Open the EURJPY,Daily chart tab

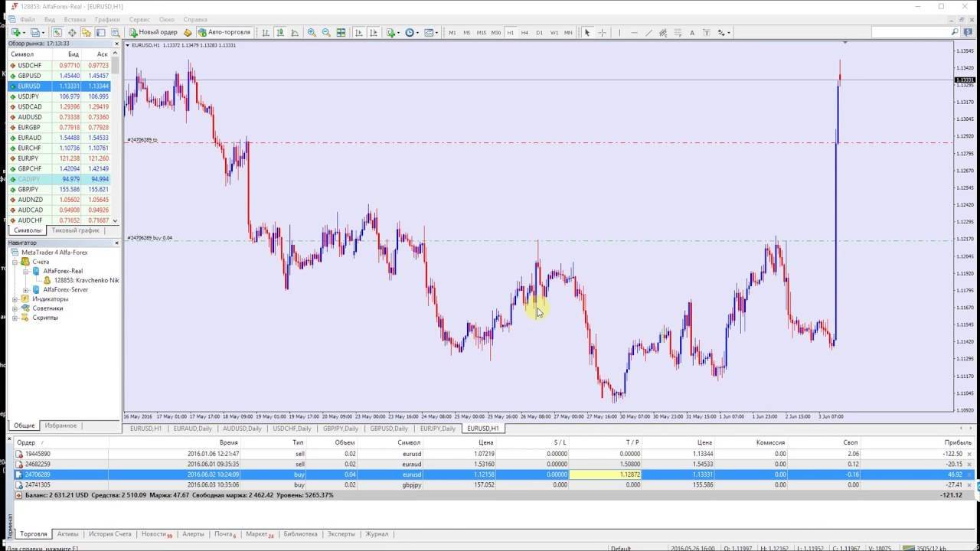(437, 429)
